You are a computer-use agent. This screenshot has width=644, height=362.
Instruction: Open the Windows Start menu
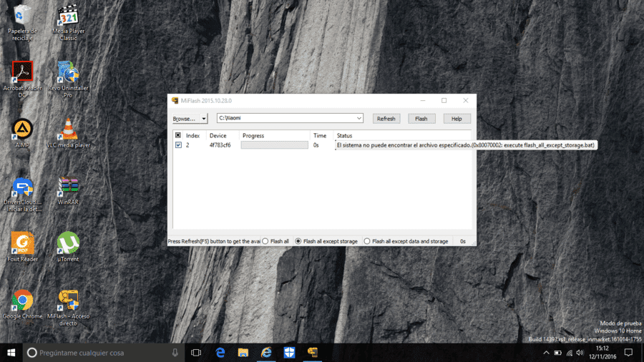[x=11, y=353]
